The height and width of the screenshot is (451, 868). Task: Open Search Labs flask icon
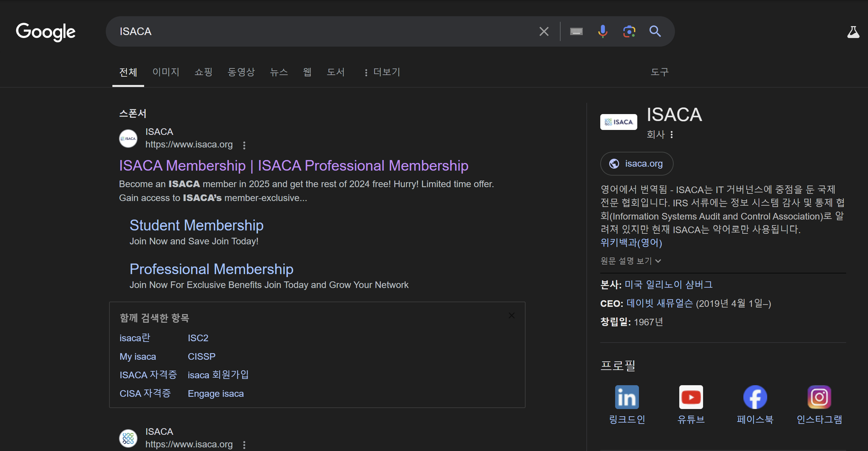pyautogui.click(x=853, y=32)
